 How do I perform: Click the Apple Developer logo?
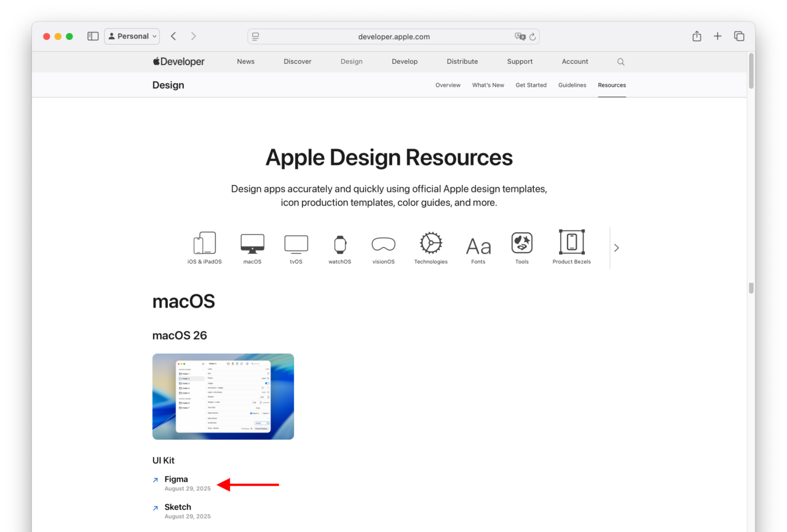pos(178,61)
